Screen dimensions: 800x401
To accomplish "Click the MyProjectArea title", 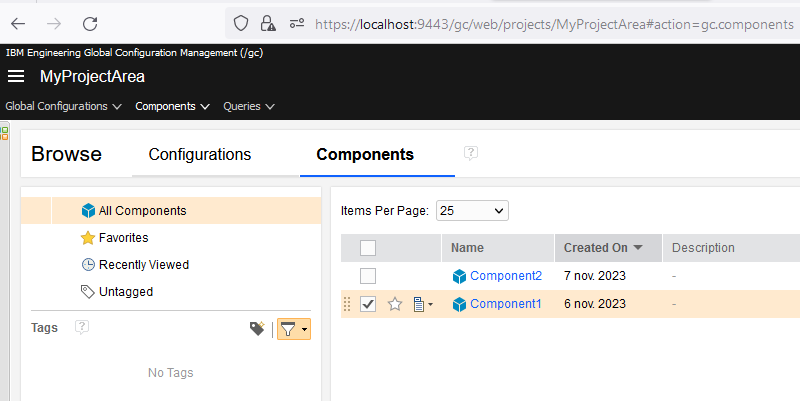I will [x=92, y=77].
